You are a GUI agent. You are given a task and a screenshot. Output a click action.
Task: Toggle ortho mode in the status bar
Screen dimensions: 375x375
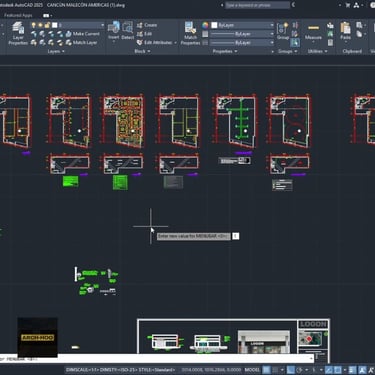(291, 370)
